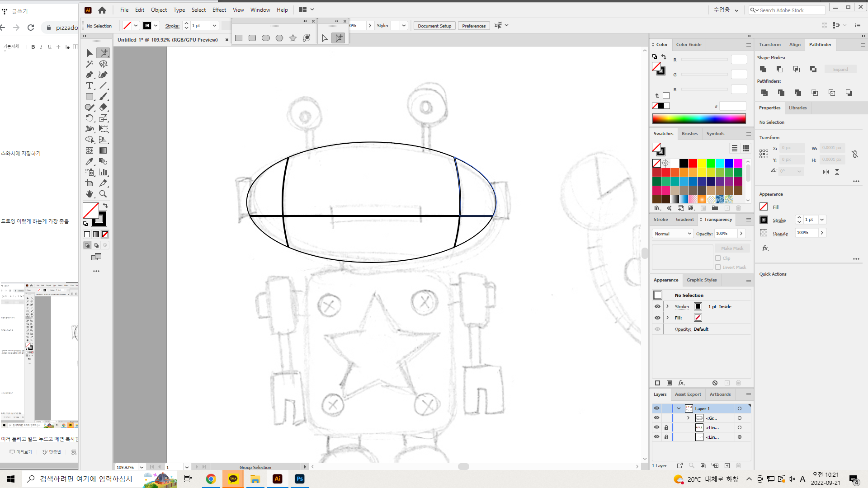Select the Eyedropper tool
Viewport: 868px width, 488px height.
90,161
